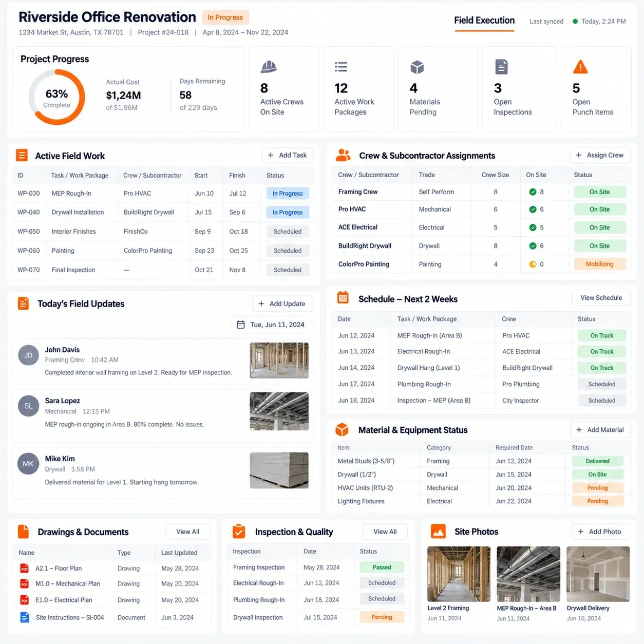Click the In Progress status for WP-030
This screenshot has width=644, height=644.
[288, 194]
